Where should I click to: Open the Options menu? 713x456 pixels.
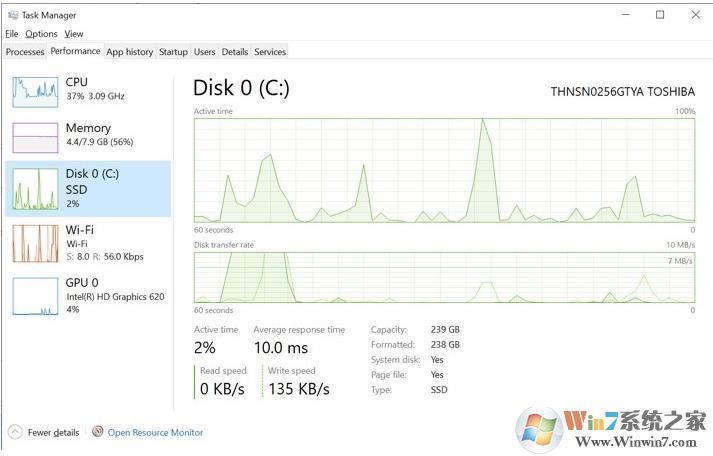(x=41, y=34)
